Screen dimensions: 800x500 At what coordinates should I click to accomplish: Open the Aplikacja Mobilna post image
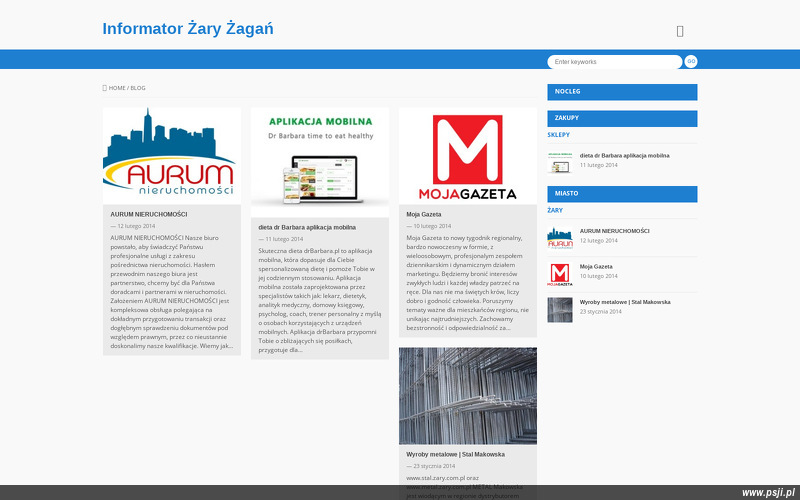(x=319, y=162)
